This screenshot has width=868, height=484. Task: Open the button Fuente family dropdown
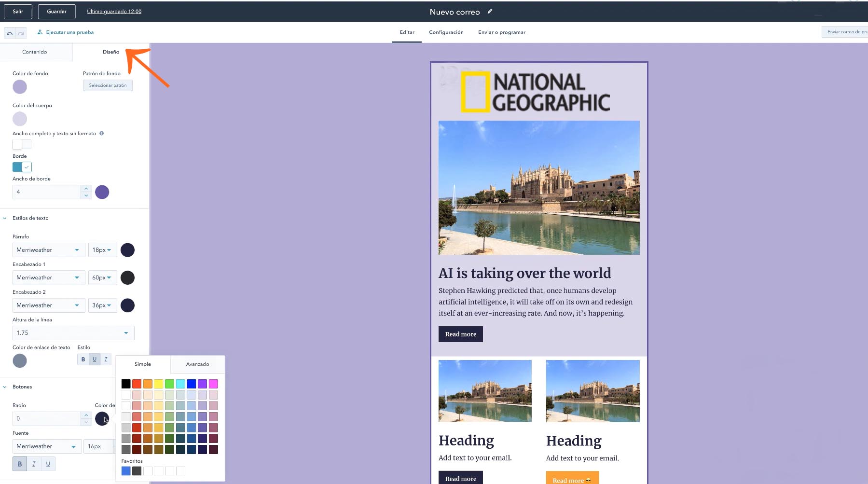[47, 446]
